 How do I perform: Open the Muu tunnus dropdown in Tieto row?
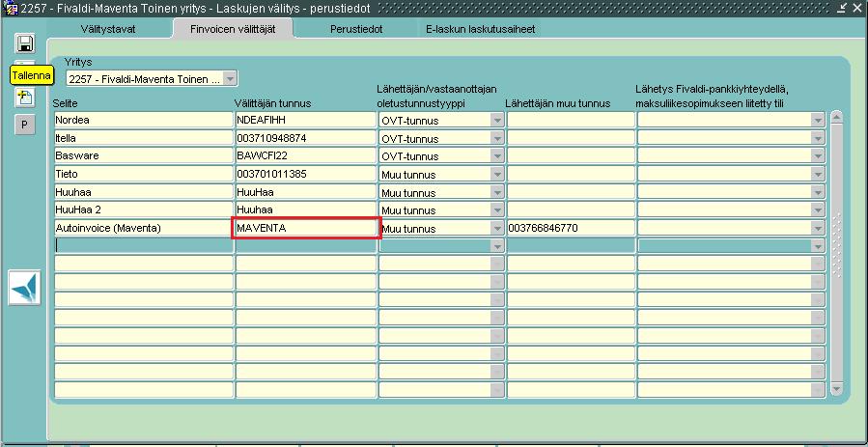tap(497, 175)
